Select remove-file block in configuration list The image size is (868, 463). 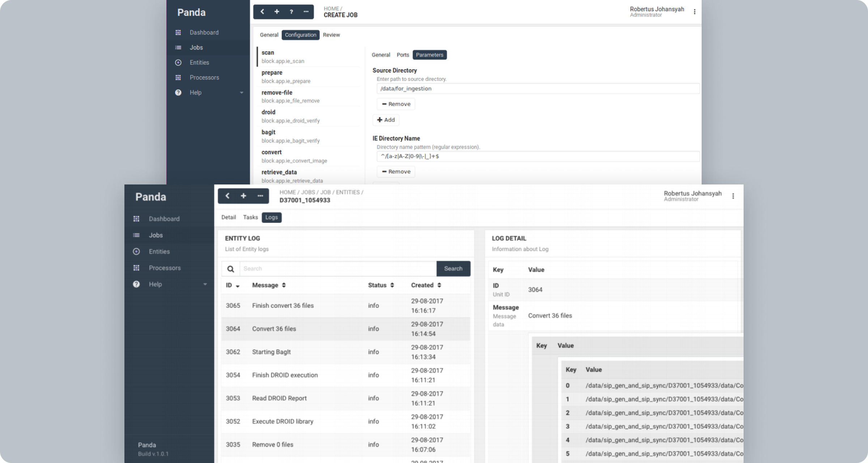tap(309, 97)
